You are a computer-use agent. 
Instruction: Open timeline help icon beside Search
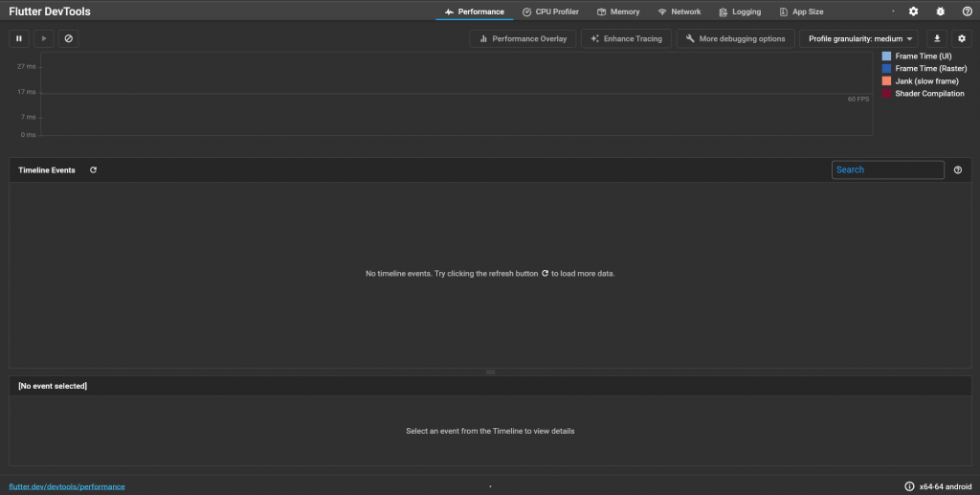[x=957, y=170]
